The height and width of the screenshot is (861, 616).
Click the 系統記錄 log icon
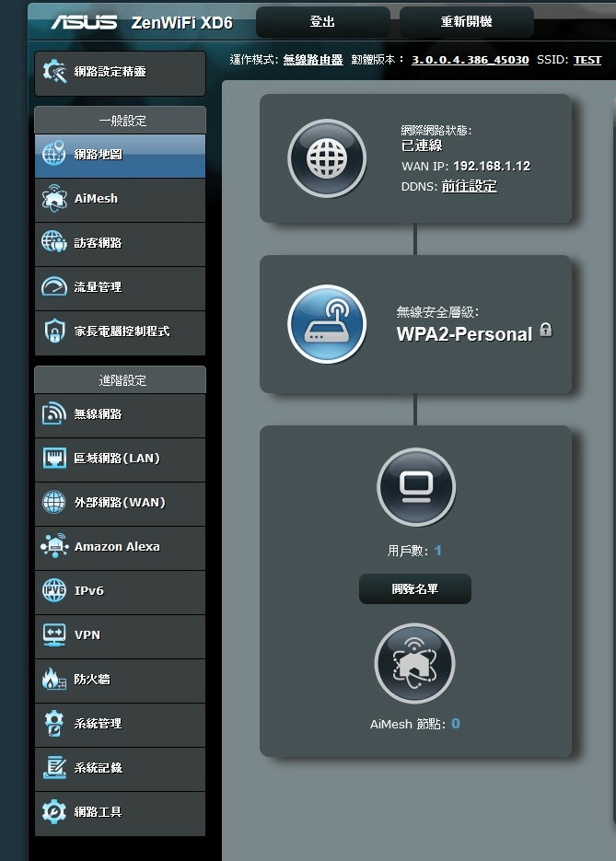pyautogui.click(x=53, y=768)
